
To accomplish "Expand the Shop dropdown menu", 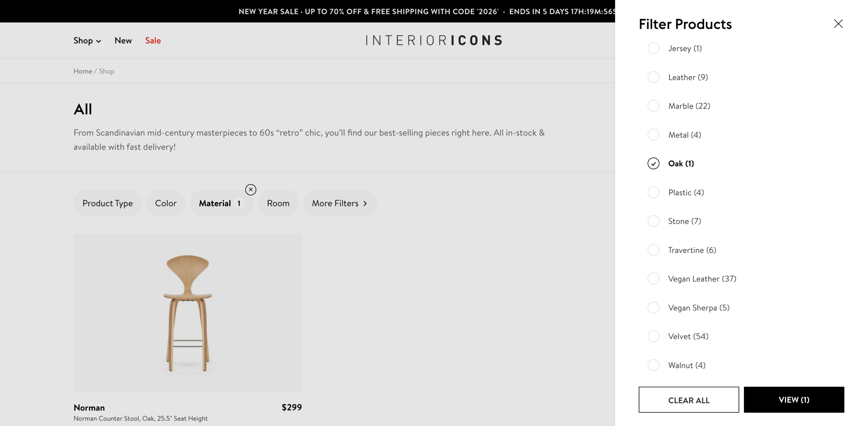I will (87, 41).
